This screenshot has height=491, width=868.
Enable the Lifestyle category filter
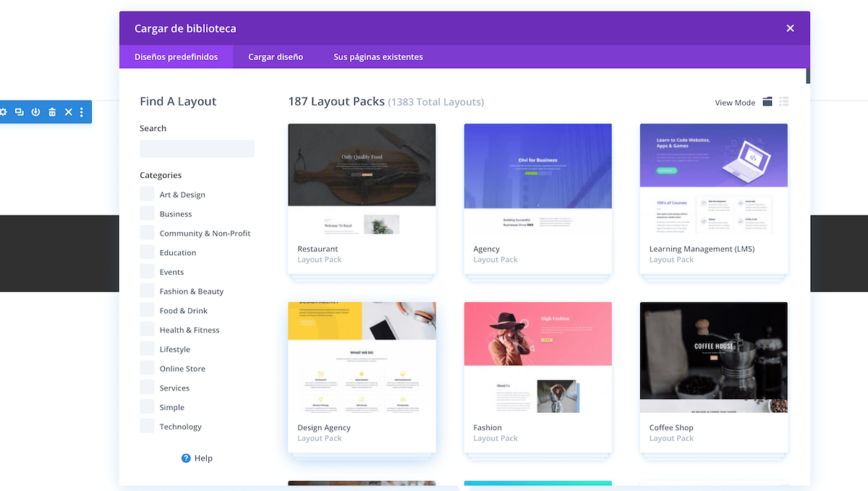[x=147, y=349]
